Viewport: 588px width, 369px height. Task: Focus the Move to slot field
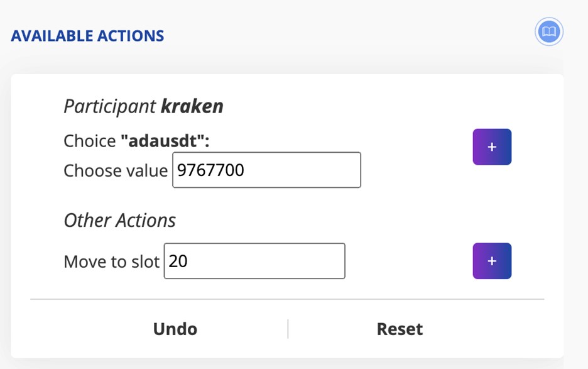[254, 261]
